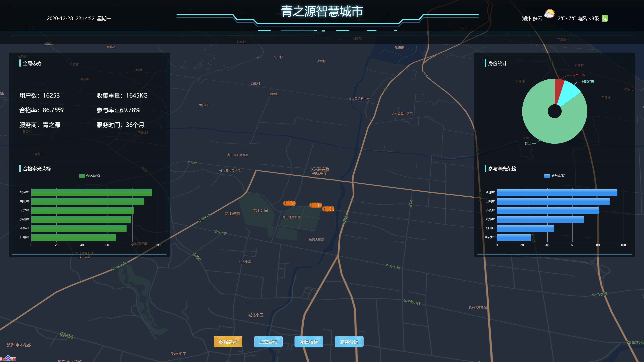Screen dimensions: 644x362
Task: Click the 滨海·水木花都 map label
Action: 19,345
